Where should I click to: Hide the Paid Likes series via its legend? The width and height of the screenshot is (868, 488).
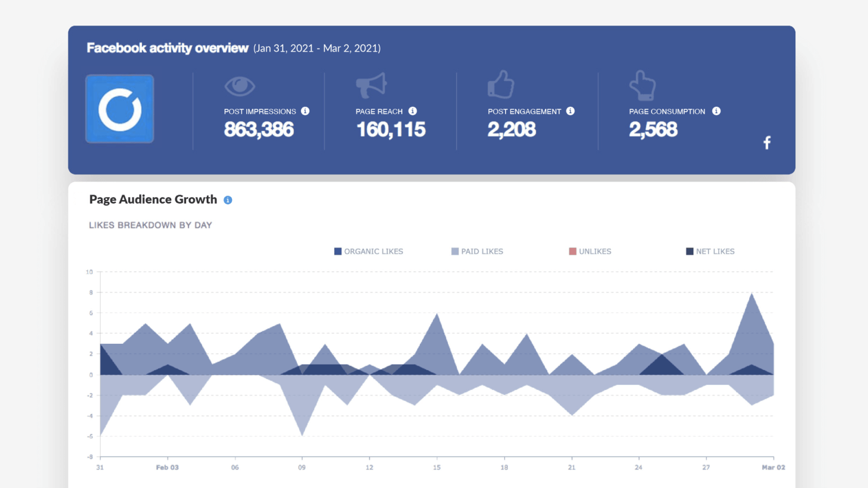pos(477,251)
